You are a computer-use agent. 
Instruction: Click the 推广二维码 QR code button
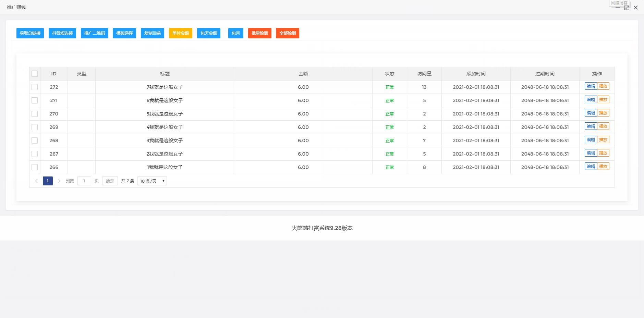coord(95,33)
